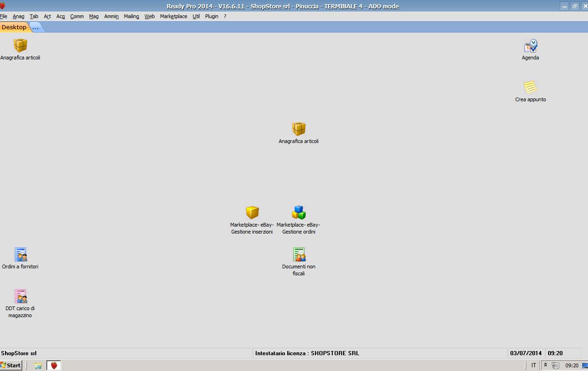Open Documenti non fiscali shortcut
This screenshot has height=371, width=588.
(299, 254)
